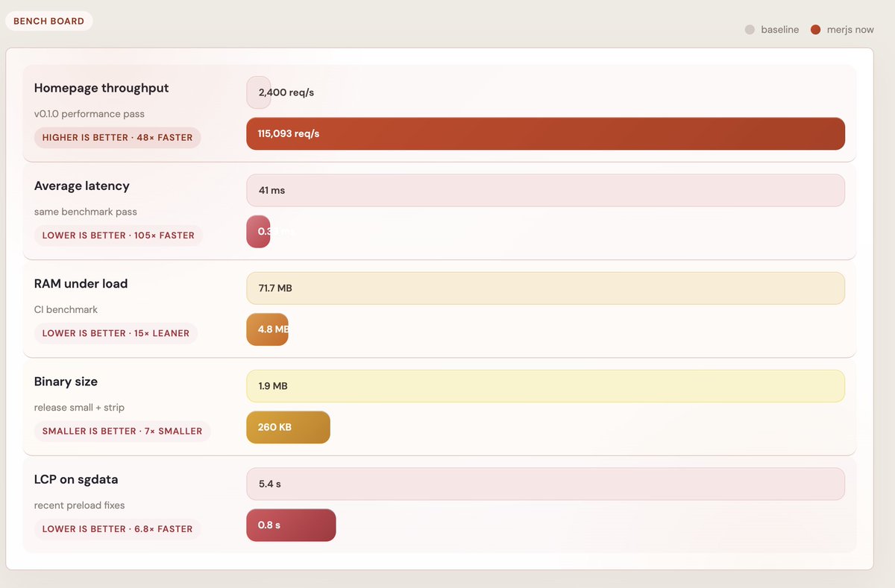
Task: Click the small red merjs latency bar
Action: (258, 232)
